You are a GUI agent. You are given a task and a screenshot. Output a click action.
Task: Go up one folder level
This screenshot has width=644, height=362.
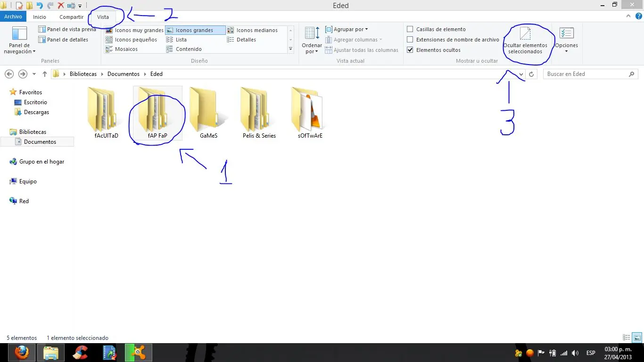tap(45, 74)
